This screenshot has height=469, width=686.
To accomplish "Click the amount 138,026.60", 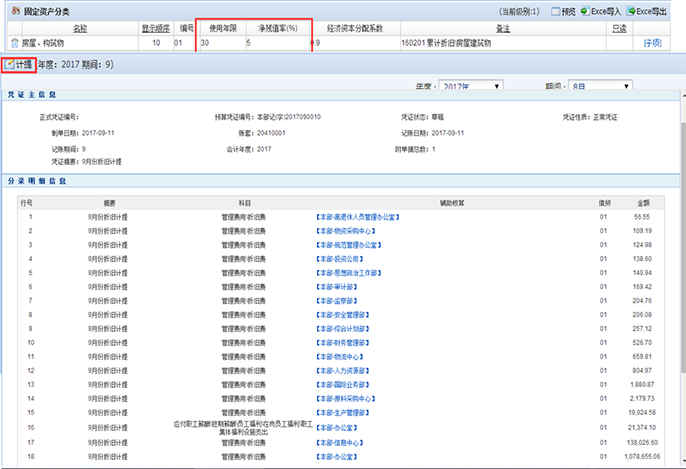I will [642, 442].
